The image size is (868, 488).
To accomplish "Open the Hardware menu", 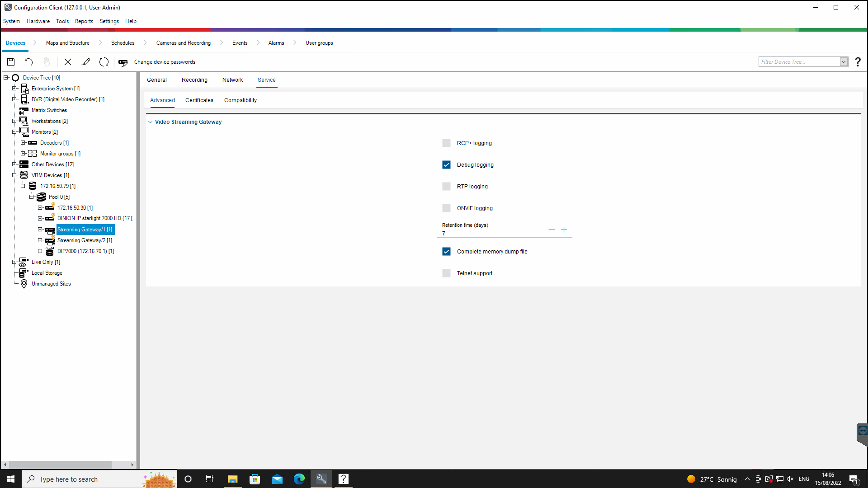I will pyautogui.click(x=38, y=21).
